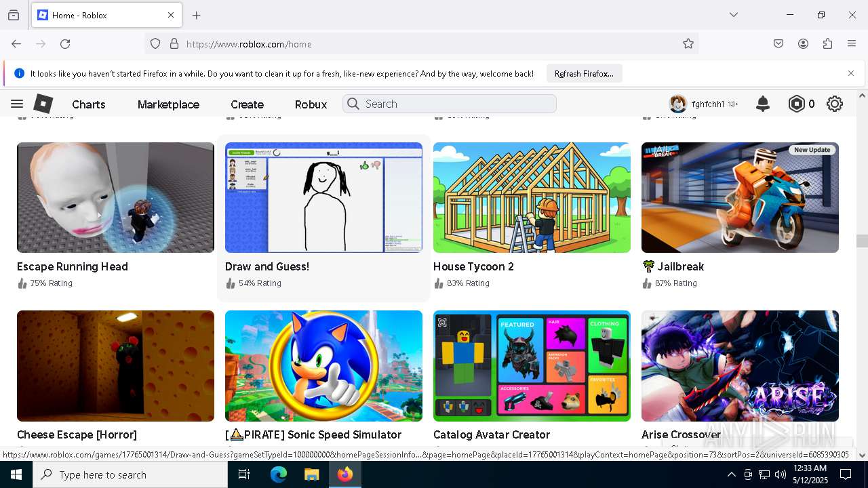Open the recent browsing Firefox View icon
Viewport: 868px width, 488px height.
14,15
